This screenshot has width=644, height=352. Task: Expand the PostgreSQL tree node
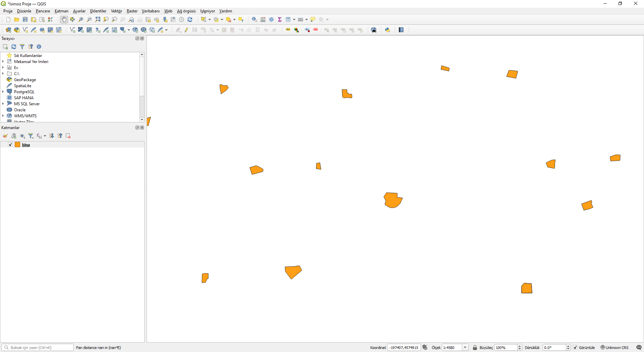click(x=3, y=92)
